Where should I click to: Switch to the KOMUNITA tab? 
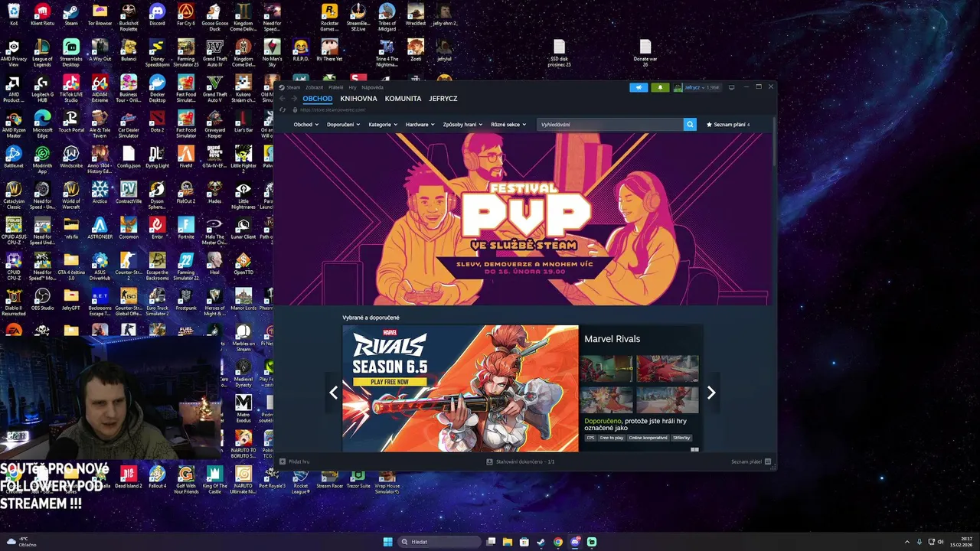coord(403,99)
